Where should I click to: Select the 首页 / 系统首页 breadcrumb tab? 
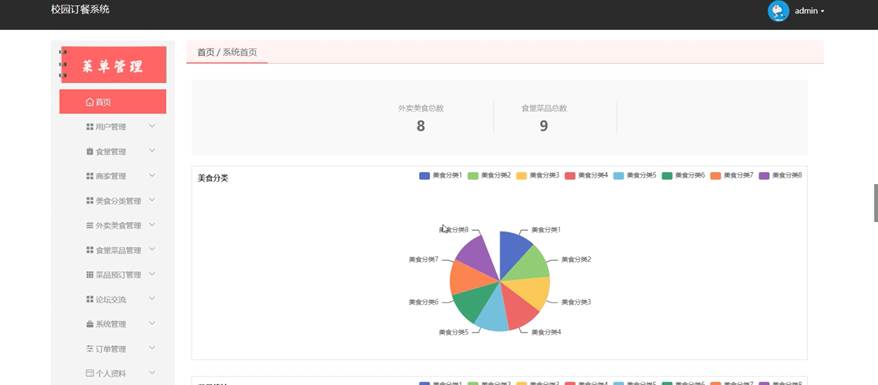click(x=227, y=52)
